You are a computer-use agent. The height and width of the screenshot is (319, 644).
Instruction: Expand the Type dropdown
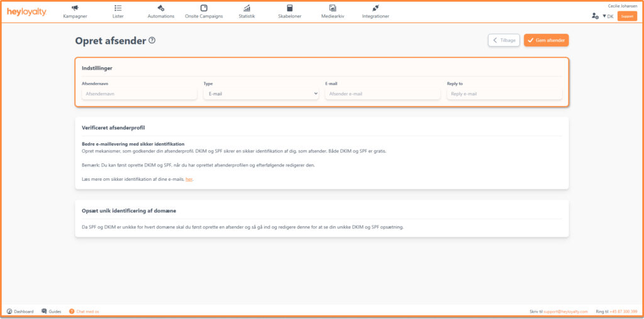pos(261,94)
